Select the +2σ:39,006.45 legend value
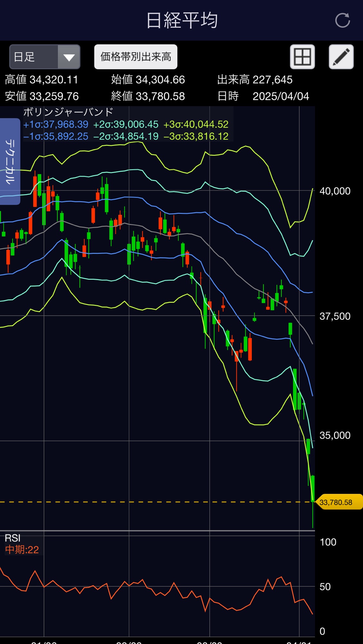The width and height of the screenshot is (363, 644). tap(126, 124)
